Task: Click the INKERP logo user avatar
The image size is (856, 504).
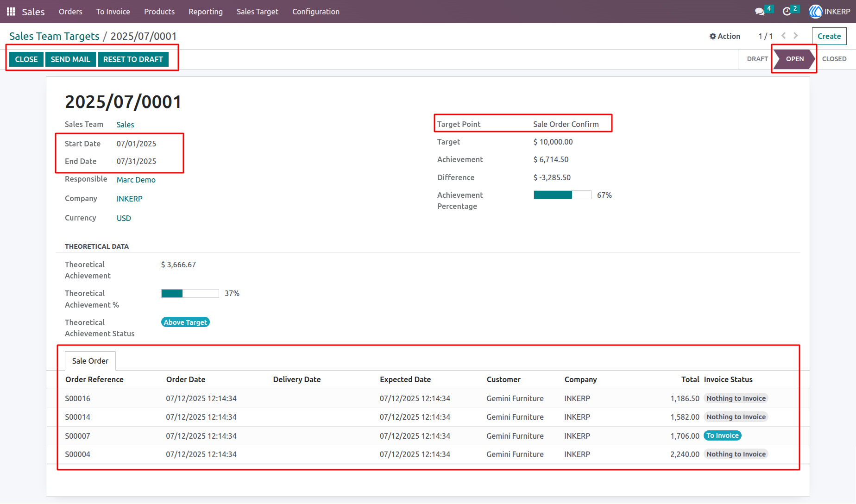Action: click(x=815, y=12)
